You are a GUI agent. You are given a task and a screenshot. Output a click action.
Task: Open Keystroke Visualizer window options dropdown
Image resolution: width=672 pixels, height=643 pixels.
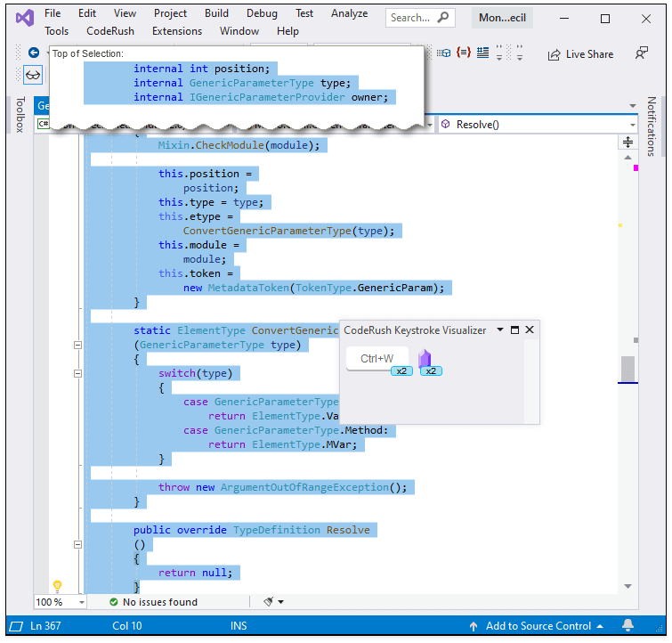click(499, 330)
